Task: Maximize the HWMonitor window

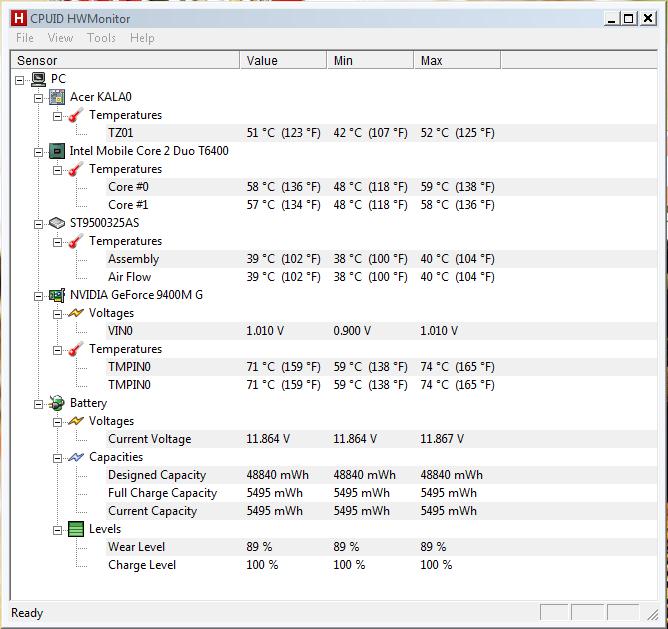Action: tap(628, 19)
